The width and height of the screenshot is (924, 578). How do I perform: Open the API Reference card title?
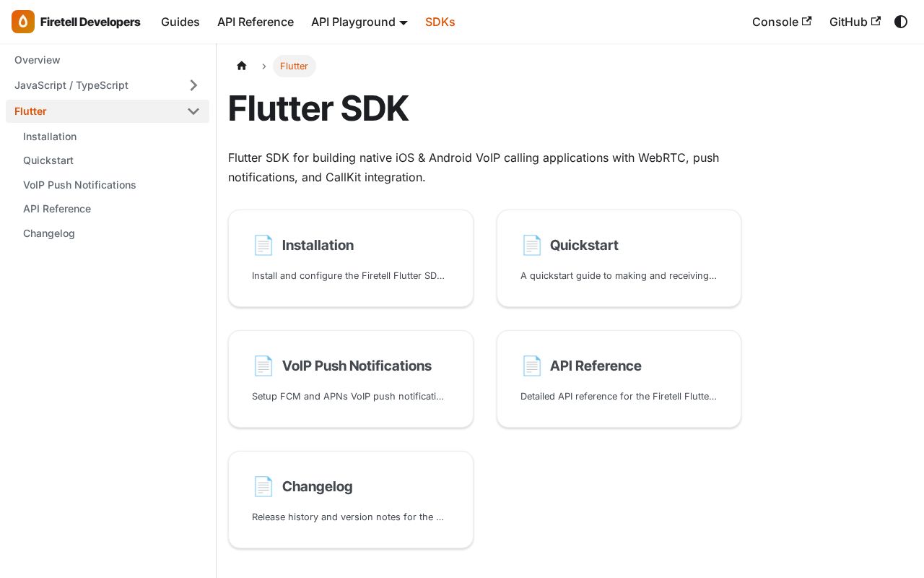coord(596,366)
